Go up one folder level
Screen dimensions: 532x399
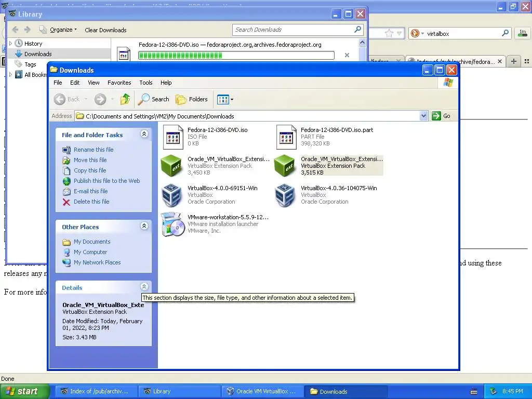pos(125,99)
